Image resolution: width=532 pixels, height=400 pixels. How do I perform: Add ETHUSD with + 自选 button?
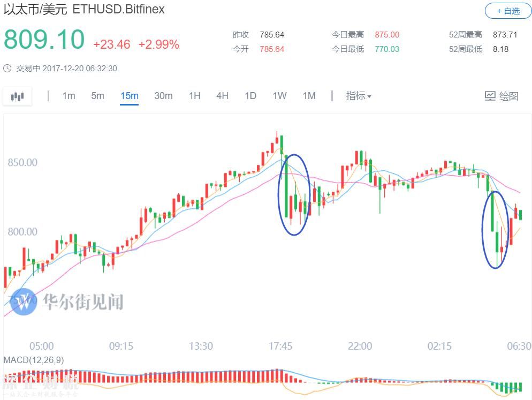[508, 11]
